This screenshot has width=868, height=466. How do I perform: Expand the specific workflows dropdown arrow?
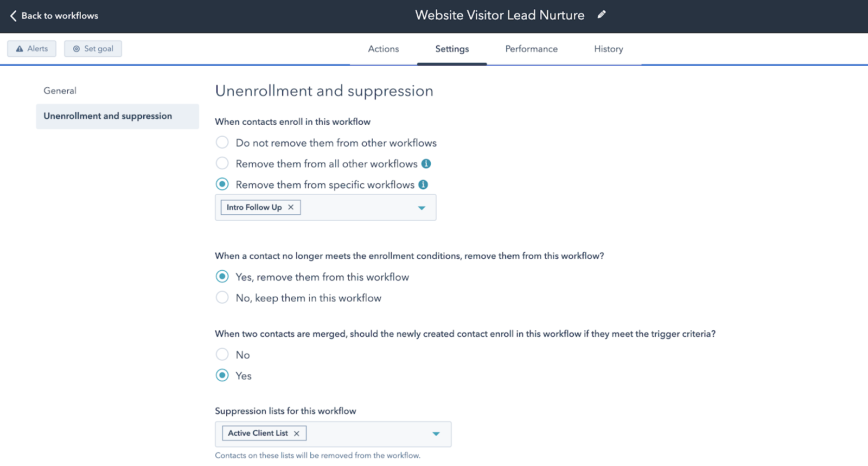pyautogui.click(x=422, y=208)
